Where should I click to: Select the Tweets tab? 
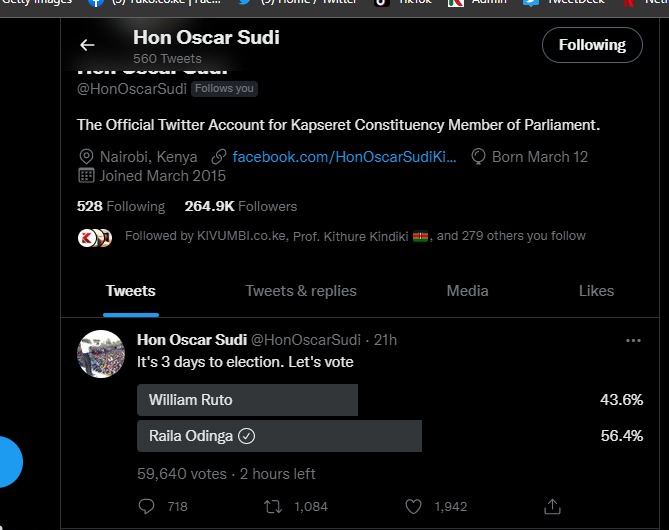pos(131,291)
